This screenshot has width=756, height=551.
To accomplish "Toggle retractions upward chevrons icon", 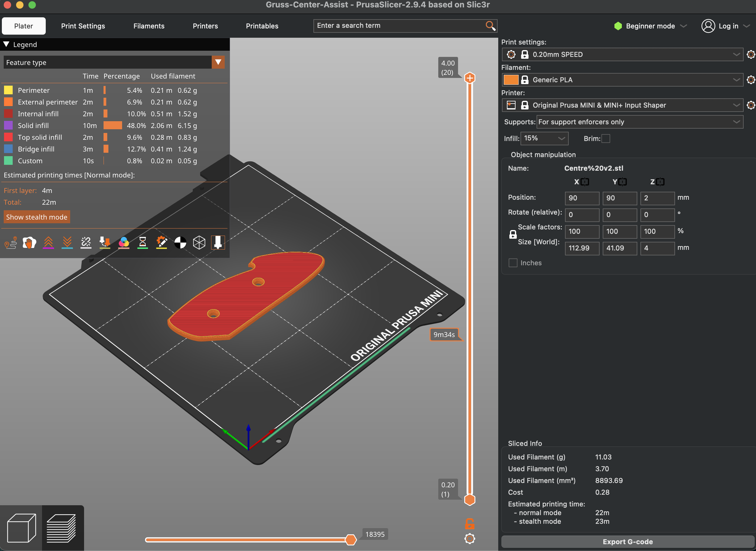I will (x=48, y=242).
